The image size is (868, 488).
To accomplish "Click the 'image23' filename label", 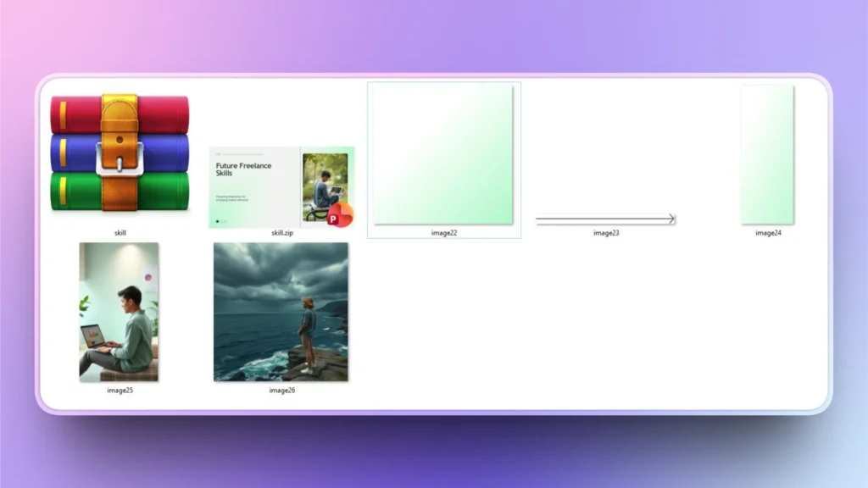I will coord(604,231).
